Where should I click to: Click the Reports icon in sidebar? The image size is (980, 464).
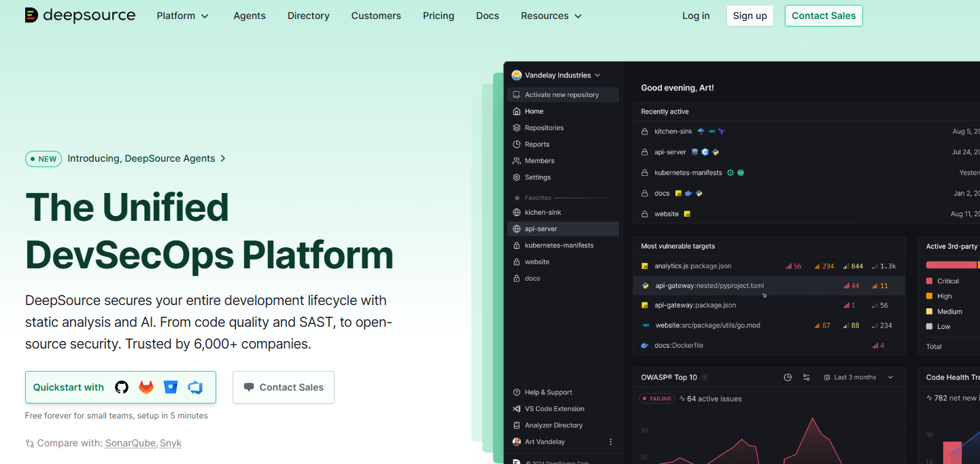pos(517,144)
